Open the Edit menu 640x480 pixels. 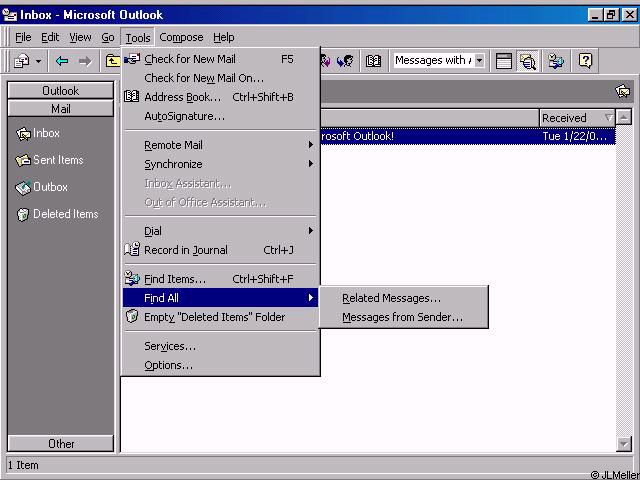[x=50, y=38]
